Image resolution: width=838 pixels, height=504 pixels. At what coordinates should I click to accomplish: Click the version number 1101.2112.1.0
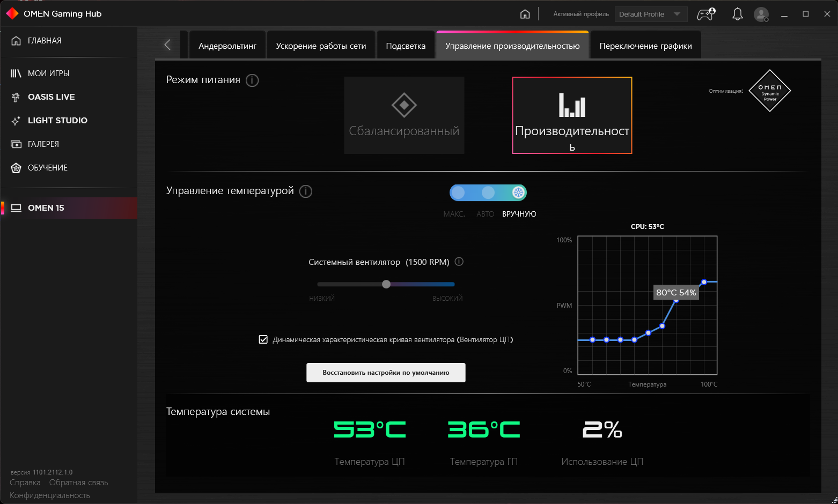coord(53,472)
